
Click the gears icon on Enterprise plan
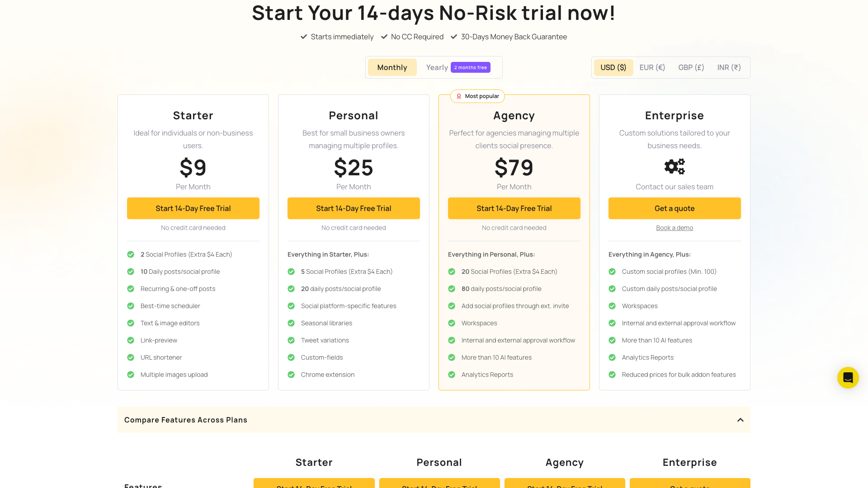(x=674, y=166)
